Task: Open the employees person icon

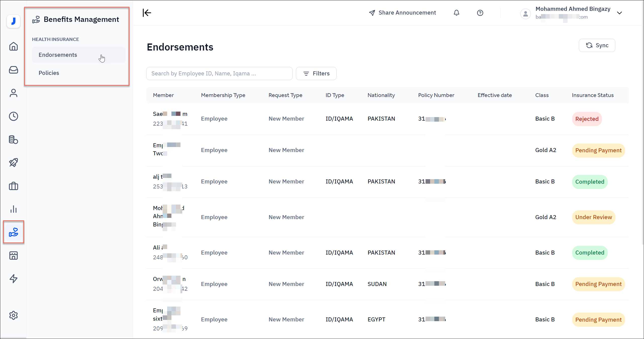Action: click(13, 93)
